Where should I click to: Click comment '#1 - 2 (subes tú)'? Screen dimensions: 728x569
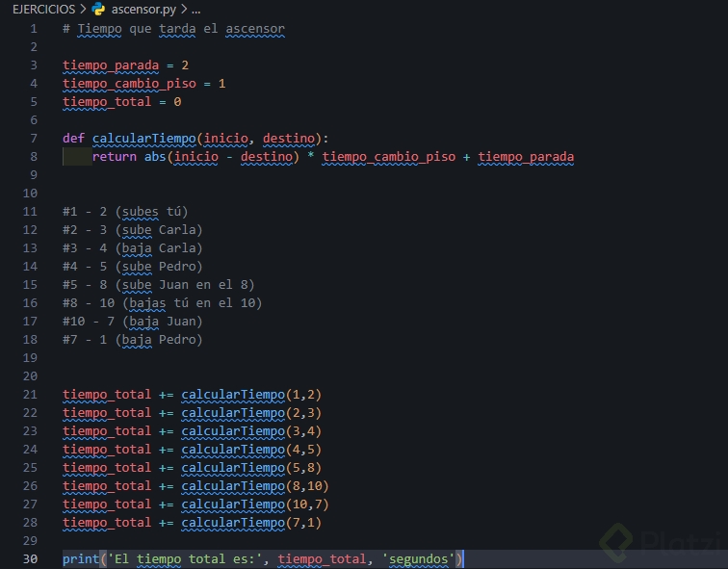click(125, 212)
